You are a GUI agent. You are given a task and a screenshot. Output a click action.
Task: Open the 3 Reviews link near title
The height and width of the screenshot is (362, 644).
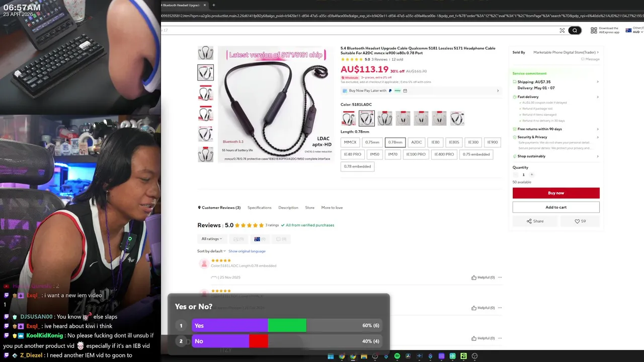point(379,59)
